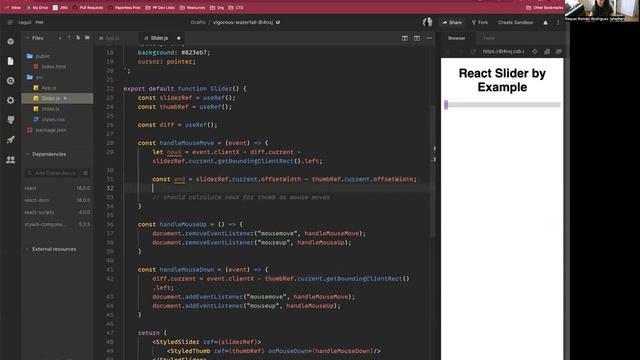Click the react-dom dependency row

tap(57, 200)
